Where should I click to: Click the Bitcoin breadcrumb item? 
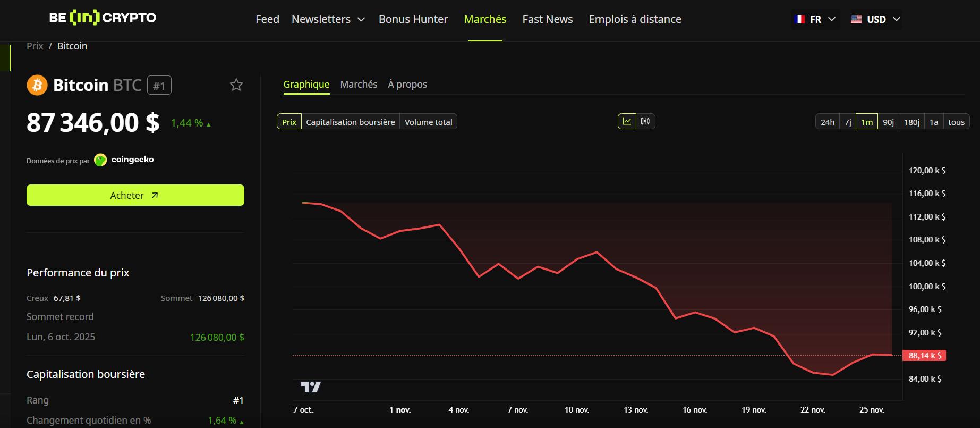pos(72,46)
